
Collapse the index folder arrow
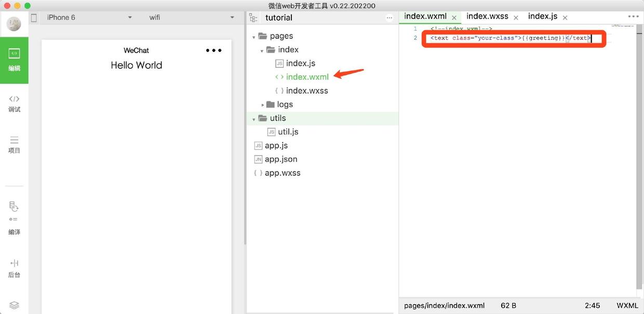262,50
